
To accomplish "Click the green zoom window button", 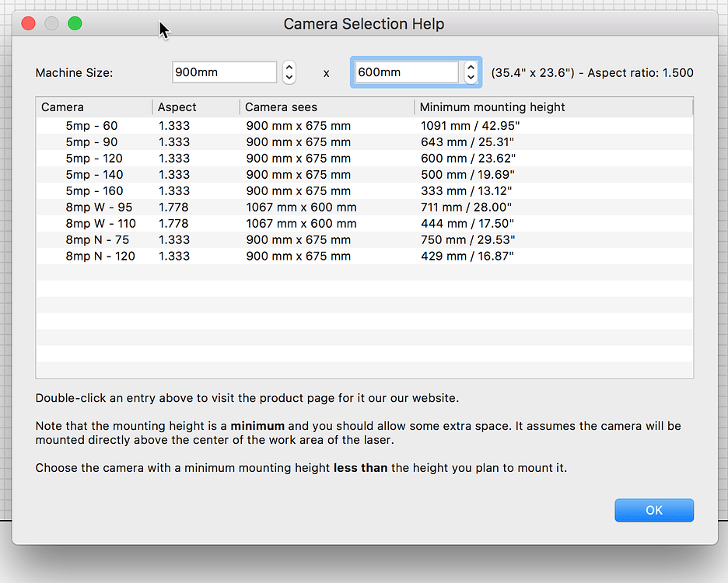I will tap(75, 23).
